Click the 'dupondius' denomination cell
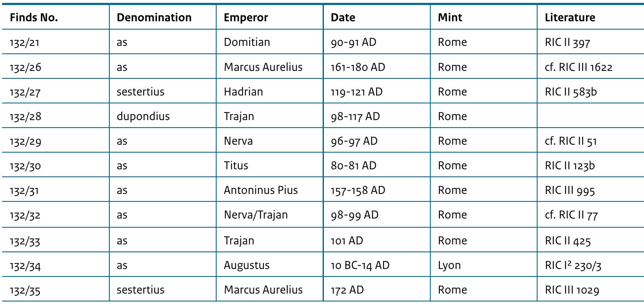Image resolution: width=644 pixels, height=304 pixels. [x=143, y=116]
